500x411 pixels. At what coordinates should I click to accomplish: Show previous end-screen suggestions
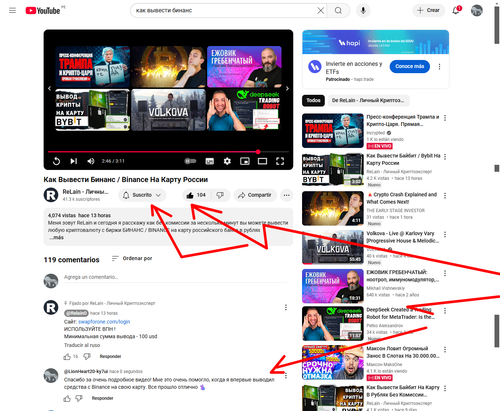tap(49, 88)
